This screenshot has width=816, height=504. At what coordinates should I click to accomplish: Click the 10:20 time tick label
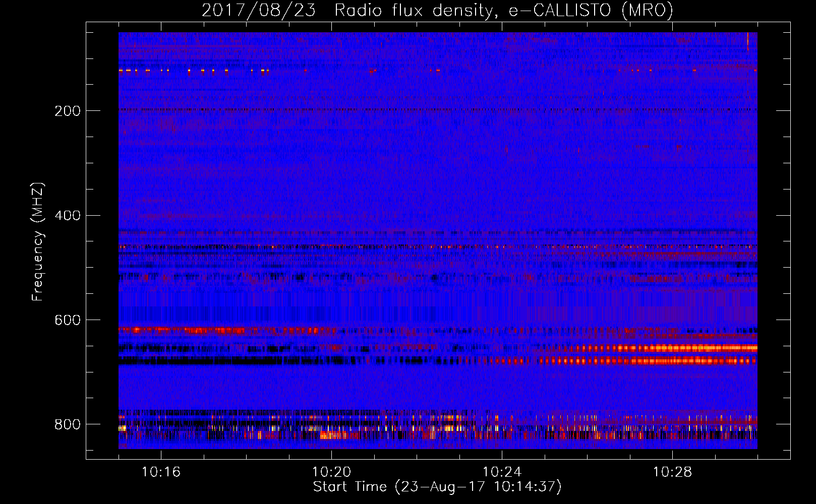331,472
